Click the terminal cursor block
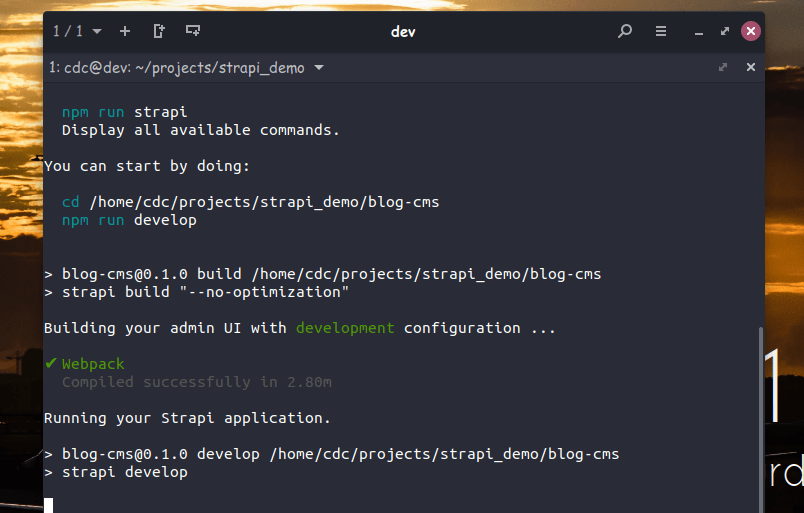 pyautogui.click(x=49, y=505)
